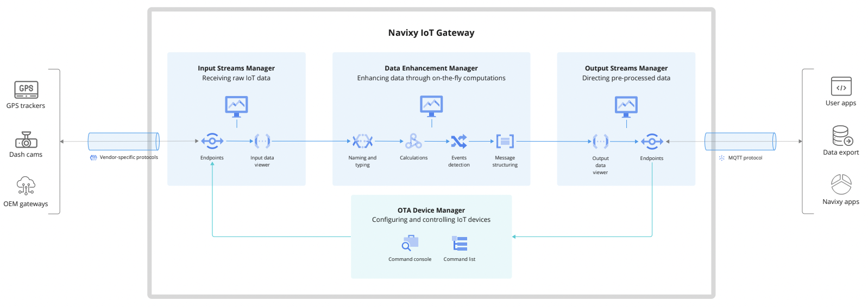Click the Output Streams Endpoints icon
This screenshot has width=868, height=307.
coord(652,142)
